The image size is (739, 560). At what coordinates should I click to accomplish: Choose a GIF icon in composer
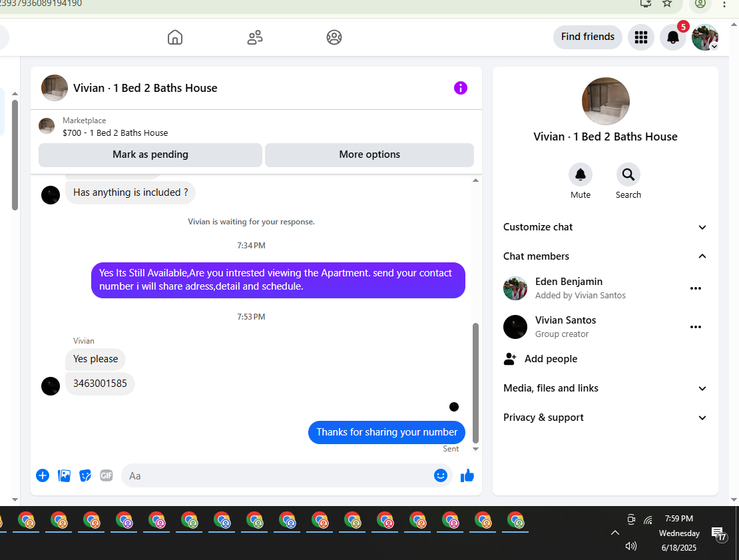107,475
